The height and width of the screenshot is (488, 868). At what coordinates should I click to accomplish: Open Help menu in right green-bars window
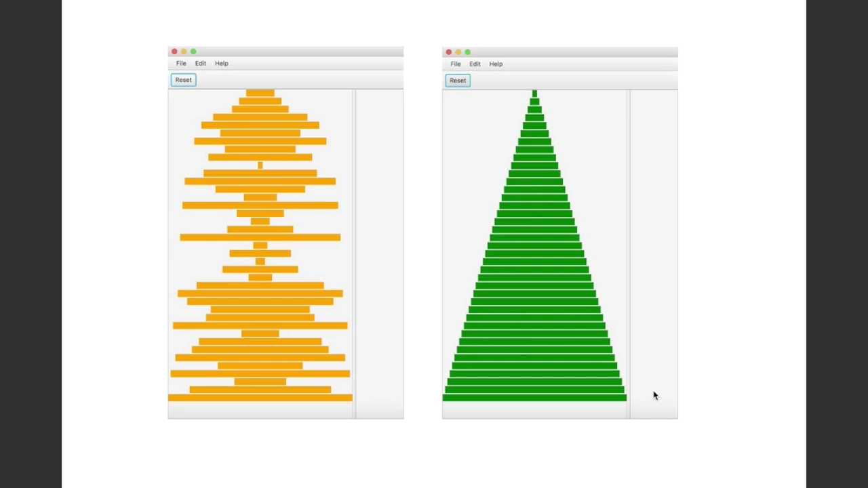coord(496,64)
